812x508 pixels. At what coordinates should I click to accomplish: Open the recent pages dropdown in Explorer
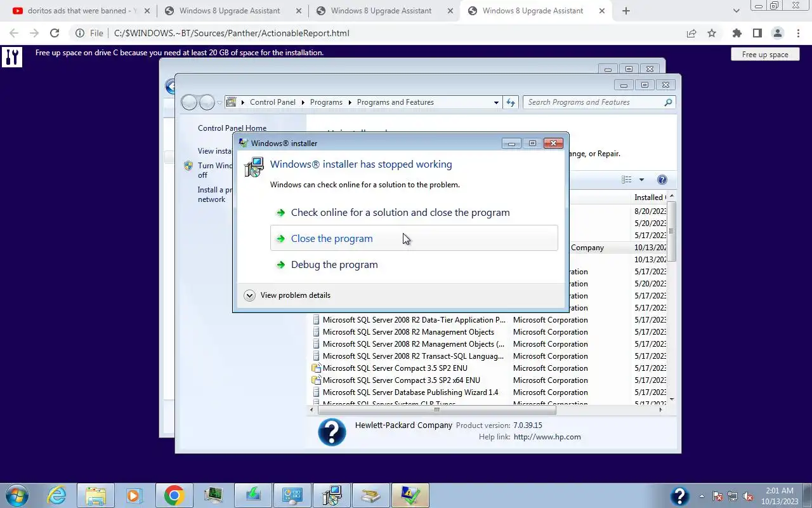click(219, 103)
